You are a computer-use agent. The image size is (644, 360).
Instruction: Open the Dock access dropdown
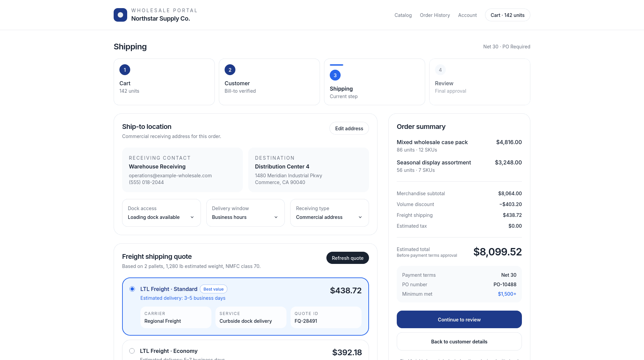click(x=161, y=213)
